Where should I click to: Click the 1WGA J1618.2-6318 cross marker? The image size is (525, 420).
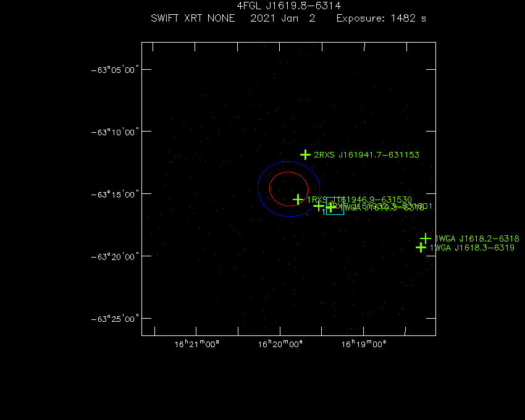pyautogui.click(x=425, y=238)
